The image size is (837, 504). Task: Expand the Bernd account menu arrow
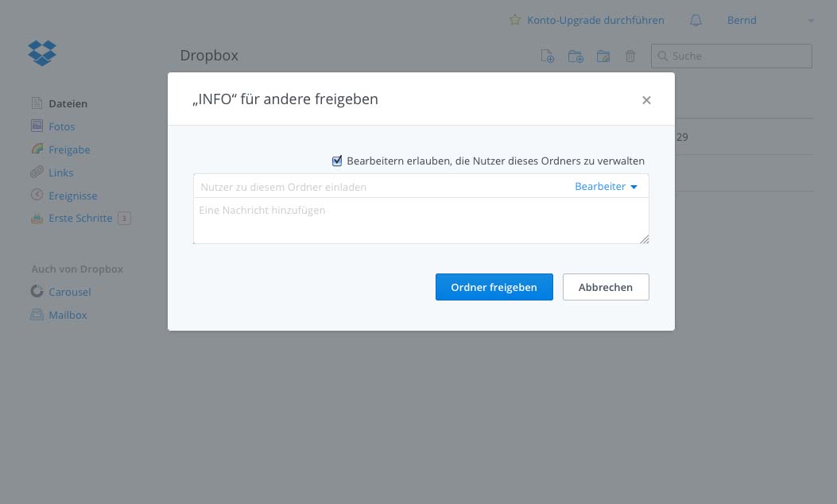tap(811, 21)
